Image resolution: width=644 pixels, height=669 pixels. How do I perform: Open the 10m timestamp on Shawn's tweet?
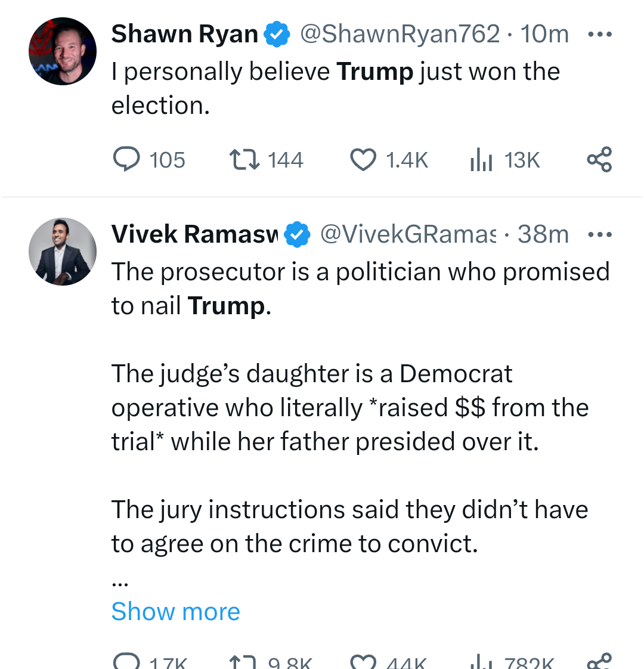pyautogui.click(x=544, y=35)
